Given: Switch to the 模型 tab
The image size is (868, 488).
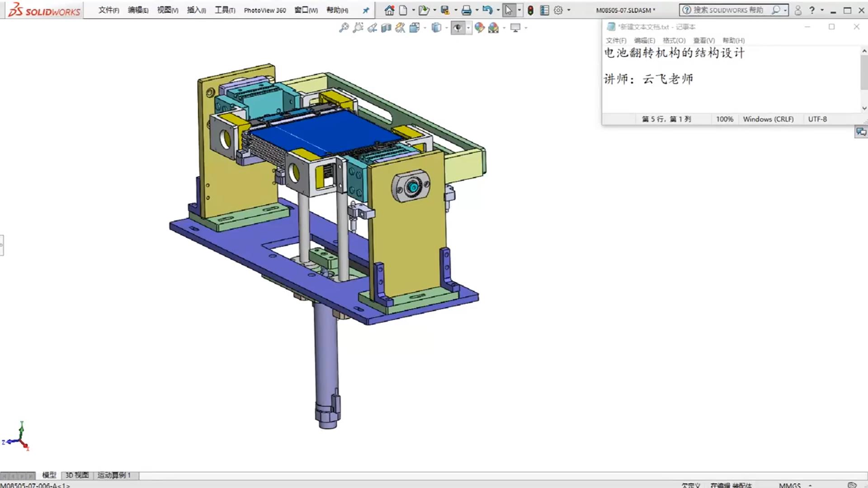Looking at the screenshot, I should 49,475.
